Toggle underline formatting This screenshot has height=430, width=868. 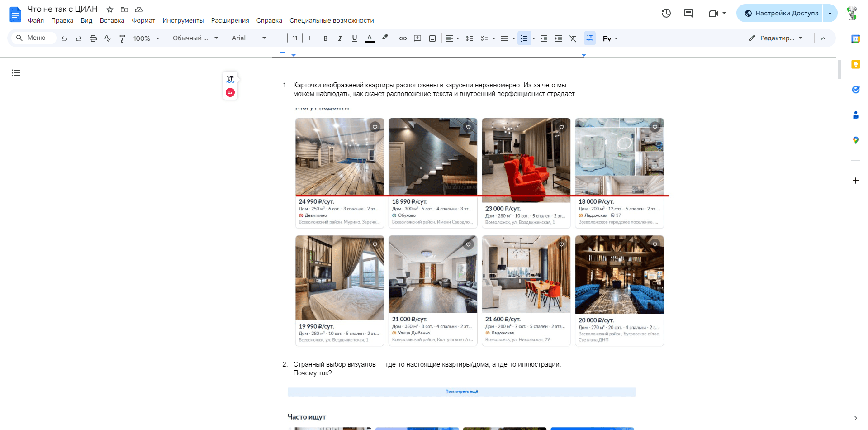click(x=354, y=38)
